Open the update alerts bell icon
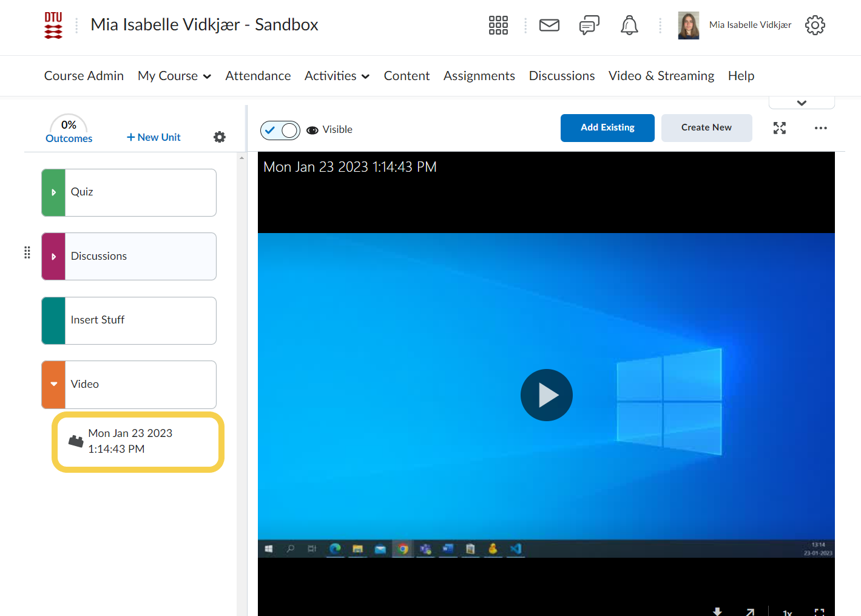The height and width of the screenshot is (616, 861). 629,25
